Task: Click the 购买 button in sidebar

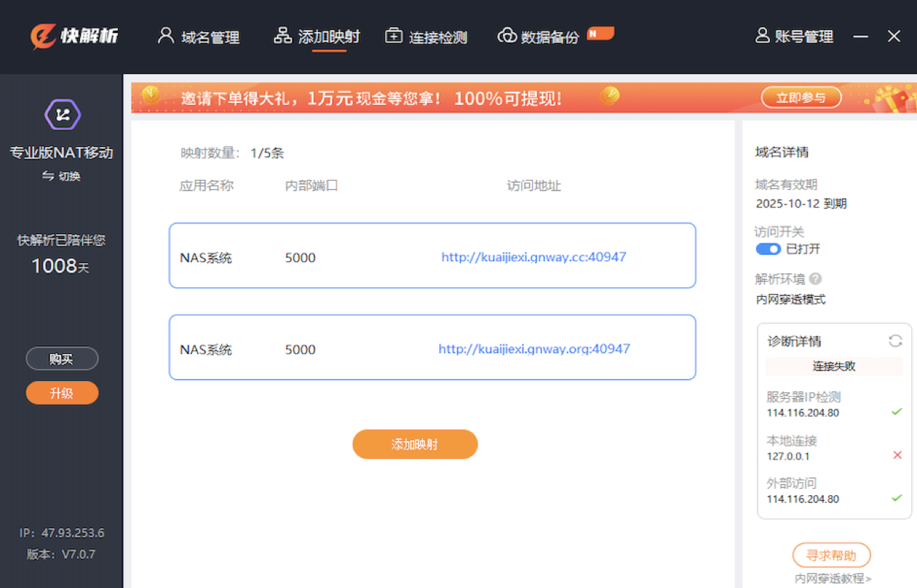Action: pos(62,359)
